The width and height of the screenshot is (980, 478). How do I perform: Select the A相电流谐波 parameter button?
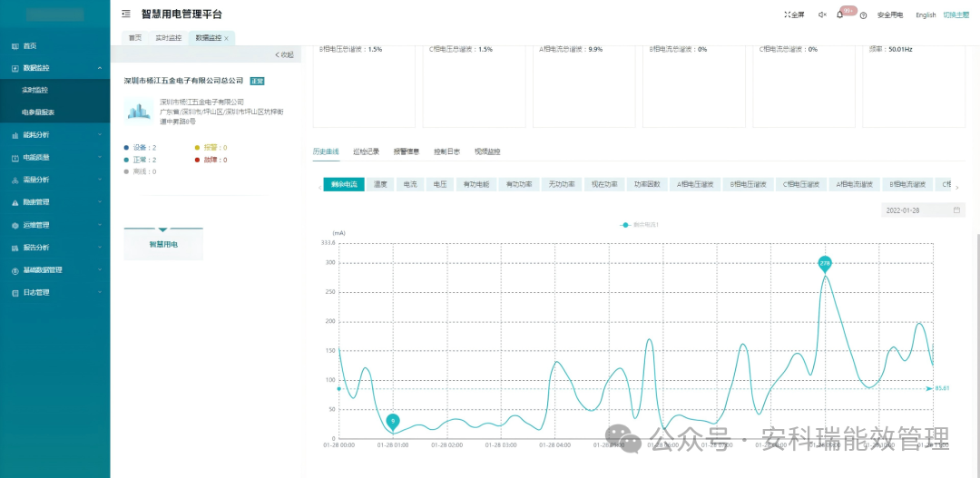coord(855,184)
